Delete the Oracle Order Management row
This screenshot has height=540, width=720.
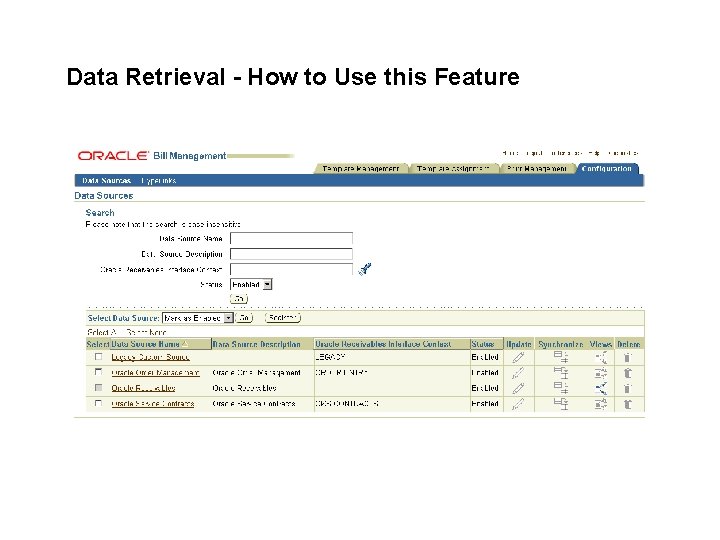point(628,373)
